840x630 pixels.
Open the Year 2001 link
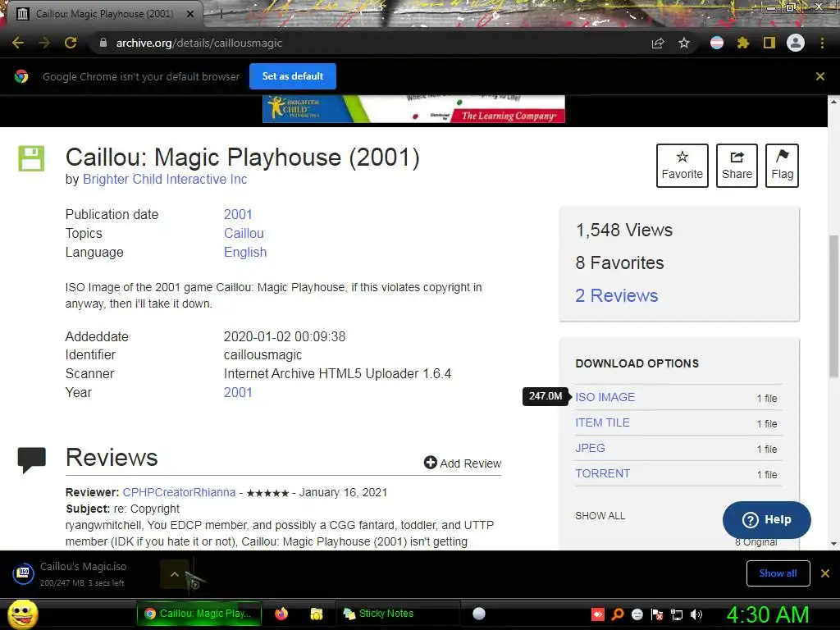(x=238, y=392)
